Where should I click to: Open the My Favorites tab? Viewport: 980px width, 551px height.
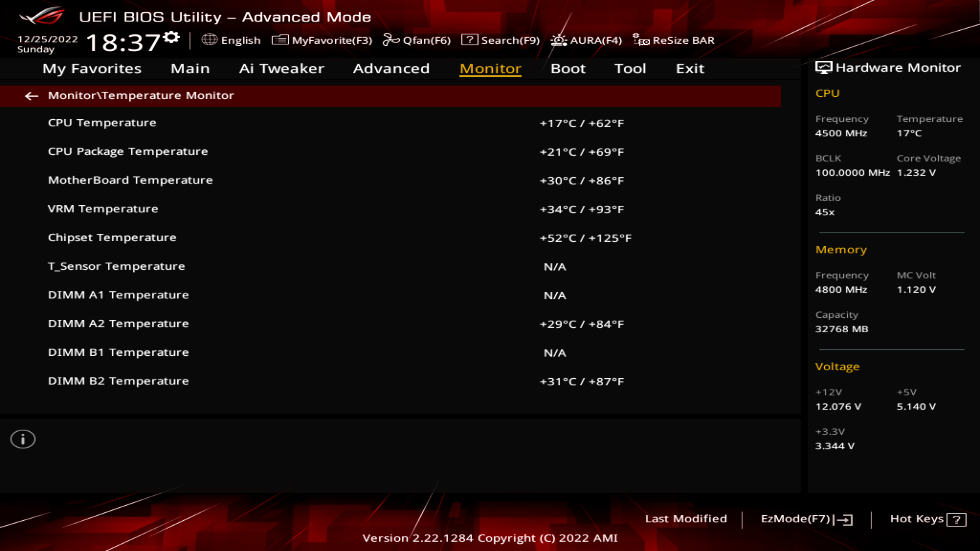pyautogui.click(x=92, y=68)
